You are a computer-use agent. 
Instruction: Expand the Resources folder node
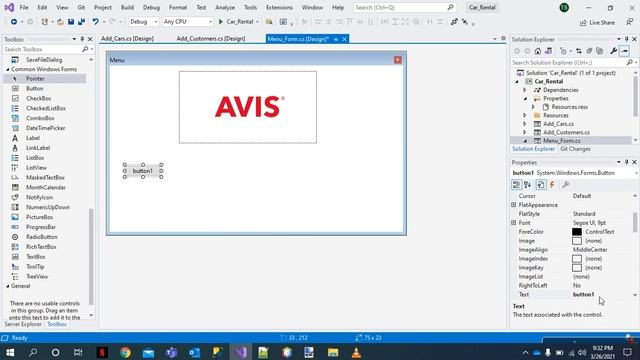pyautogui.click(x=525, y=116)
